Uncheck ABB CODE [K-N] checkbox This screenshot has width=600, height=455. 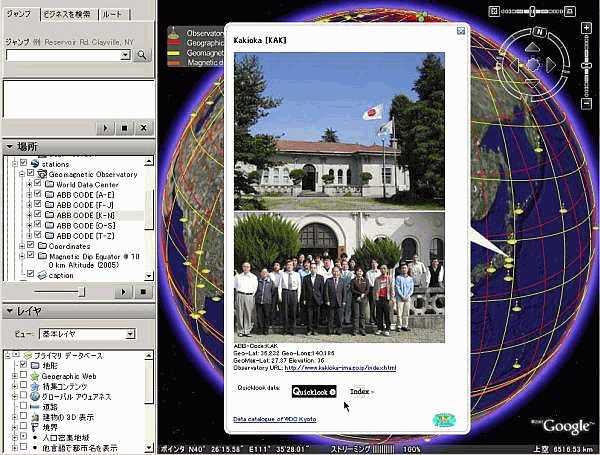pyautogui.click(x=38, y=214)
